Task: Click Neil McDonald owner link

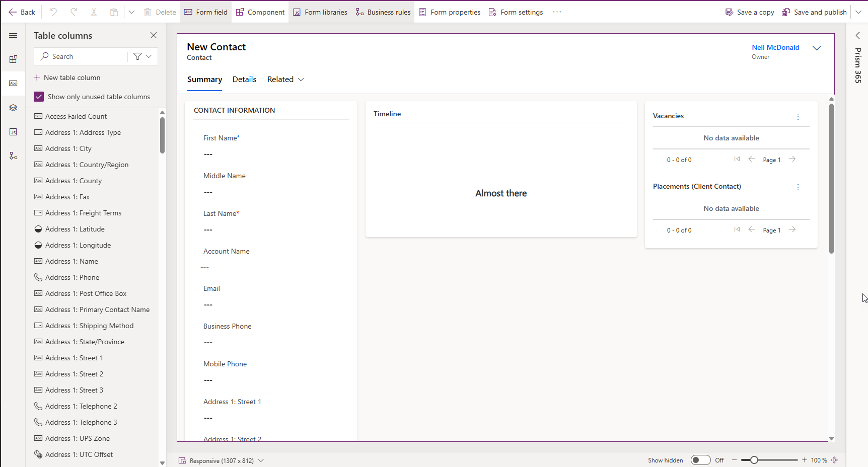Action: click(x=775, y=47)
